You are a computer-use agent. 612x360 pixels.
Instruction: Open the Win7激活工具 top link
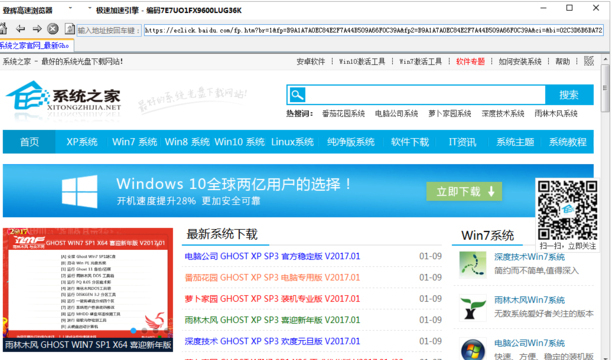[x=420, y=61]
